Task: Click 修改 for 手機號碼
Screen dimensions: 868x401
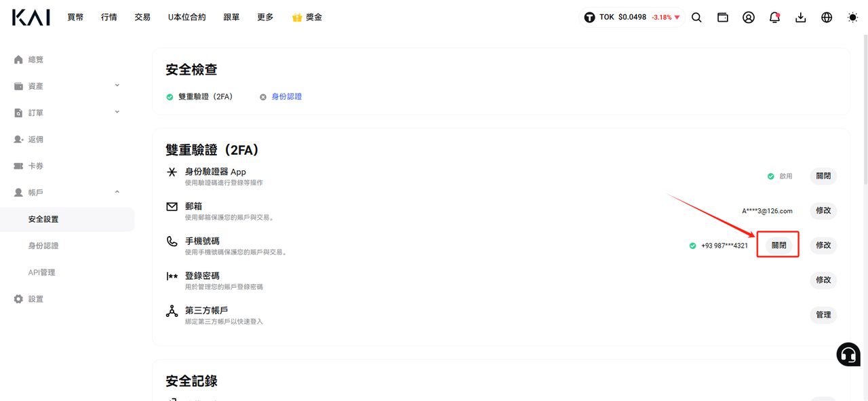Action: [x=823, y=246]
